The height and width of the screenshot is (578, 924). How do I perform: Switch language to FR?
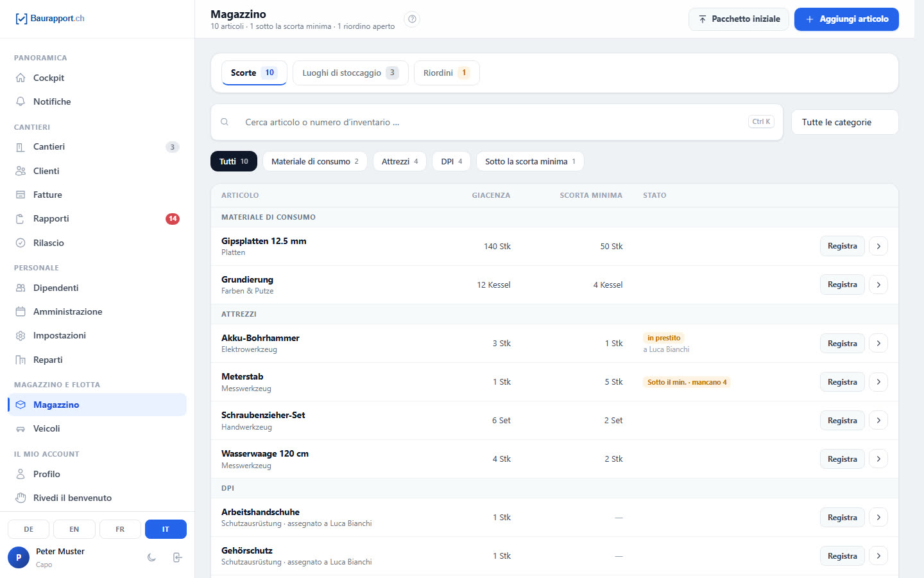point(120,529)
